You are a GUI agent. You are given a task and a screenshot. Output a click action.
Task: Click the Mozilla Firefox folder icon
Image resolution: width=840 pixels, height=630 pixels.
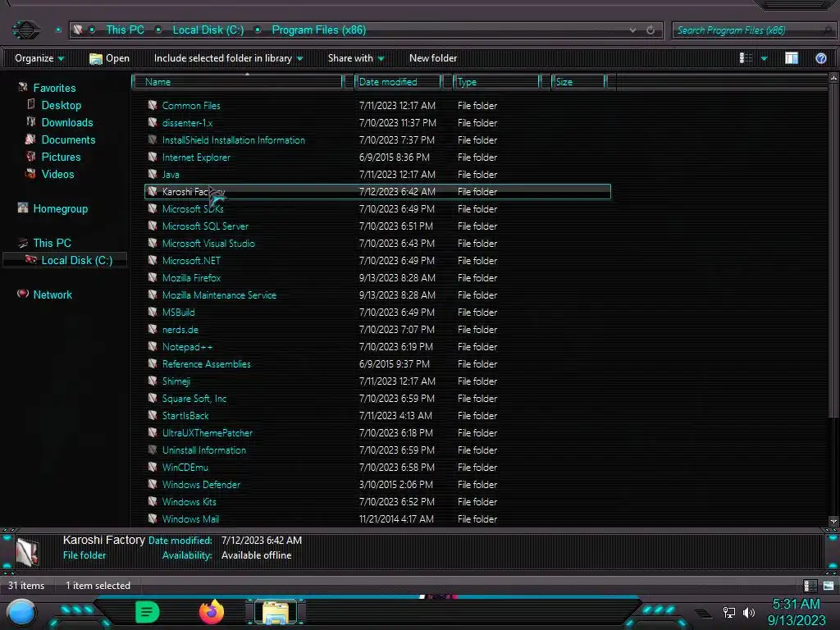tap(153, 277)
